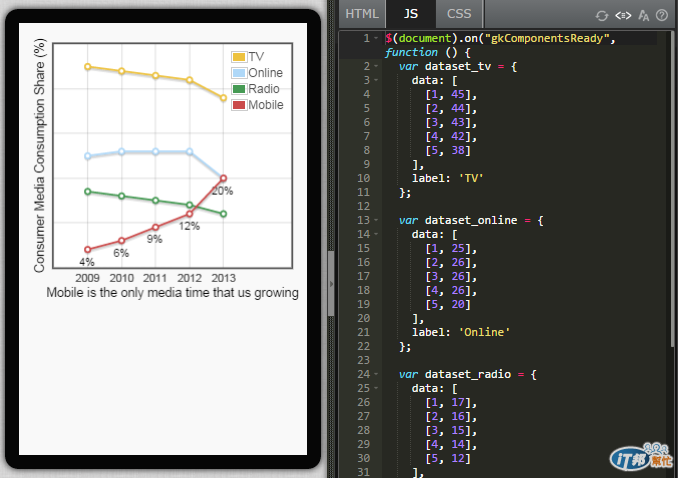Collapse code fold arrow at line 2
The height and width of the screenshot is (478, 678).
pyautogui.click(x=376, y=66)
